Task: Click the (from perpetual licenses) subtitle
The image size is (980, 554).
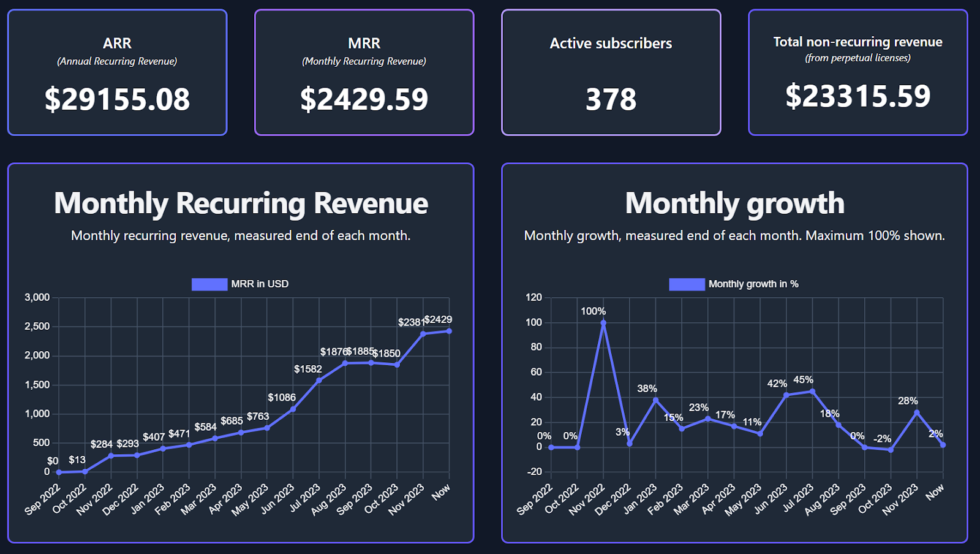Action: pos(858,58)
